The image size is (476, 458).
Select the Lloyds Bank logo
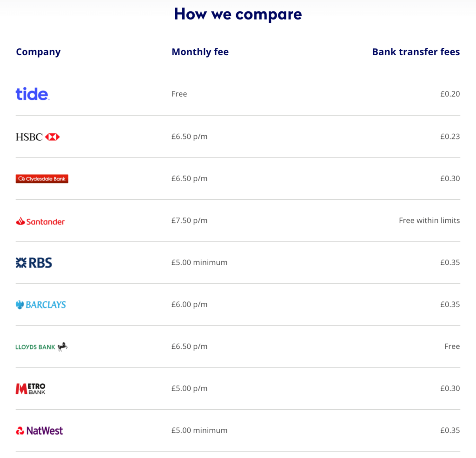point(41,347)
